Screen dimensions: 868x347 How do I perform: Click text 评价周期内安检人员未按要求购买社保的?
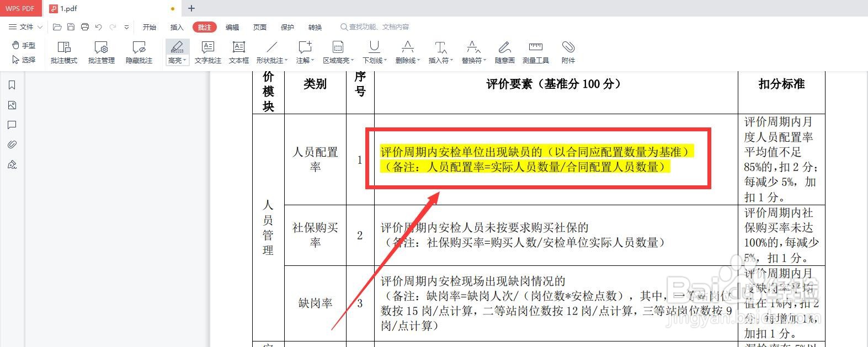484,227
